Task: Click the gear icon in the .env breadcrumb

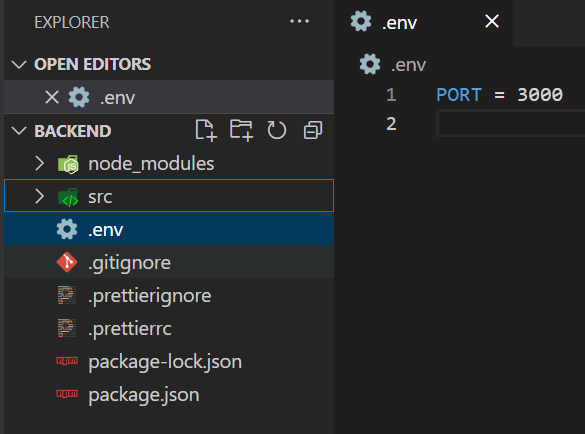Action: (370, 64)
